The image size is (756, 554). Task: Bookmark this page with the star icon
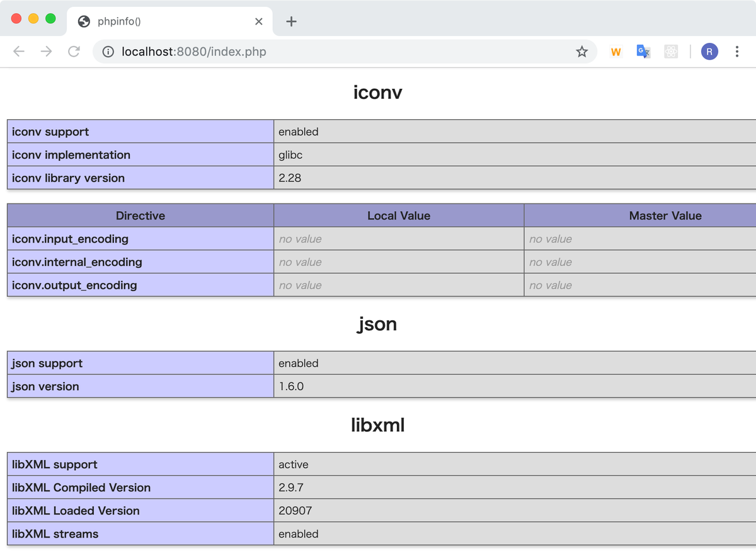click(581, 52)
